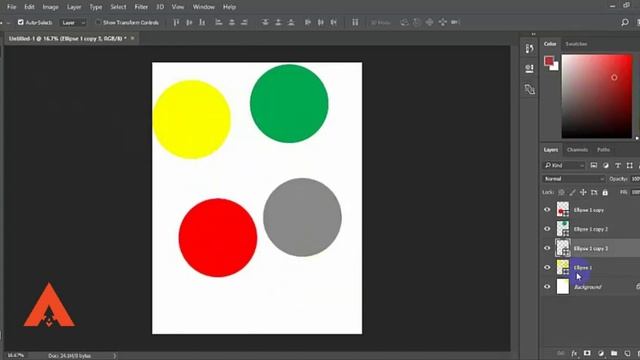Click the red foreground color swatch
The width and height of the screenshot is (640, 360).
click(x=549, y=61)
